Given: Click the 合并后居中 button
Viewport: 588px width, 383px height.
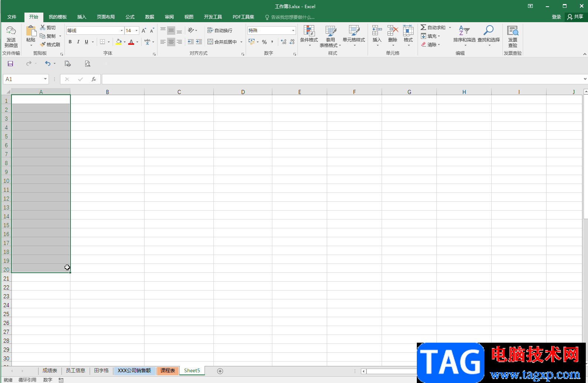Looking at the screenshot, I should 222,42.
